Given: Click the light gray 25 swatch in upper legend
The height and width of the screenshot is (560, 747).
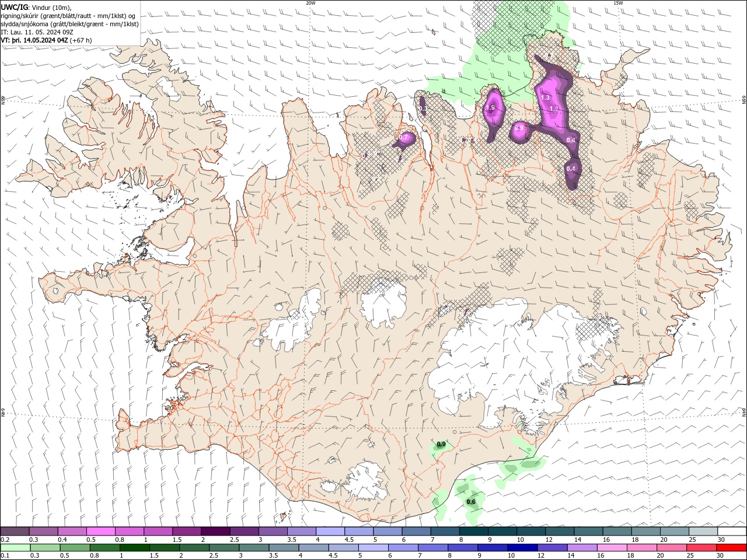Looking at the screenshot, I should [x=703, y=531].
